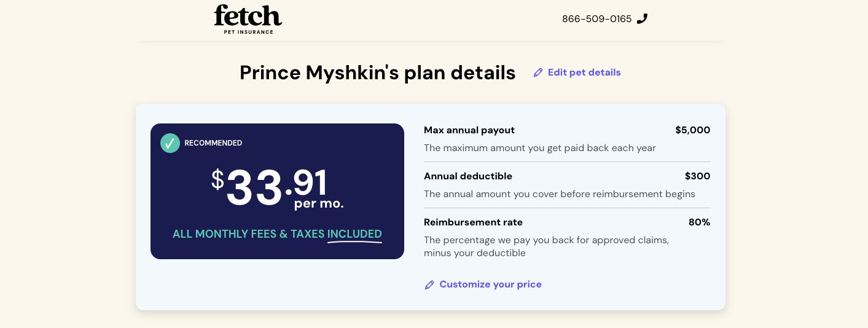
Task: Click the green Recommended checkmark icon
Action: (170, 143)
